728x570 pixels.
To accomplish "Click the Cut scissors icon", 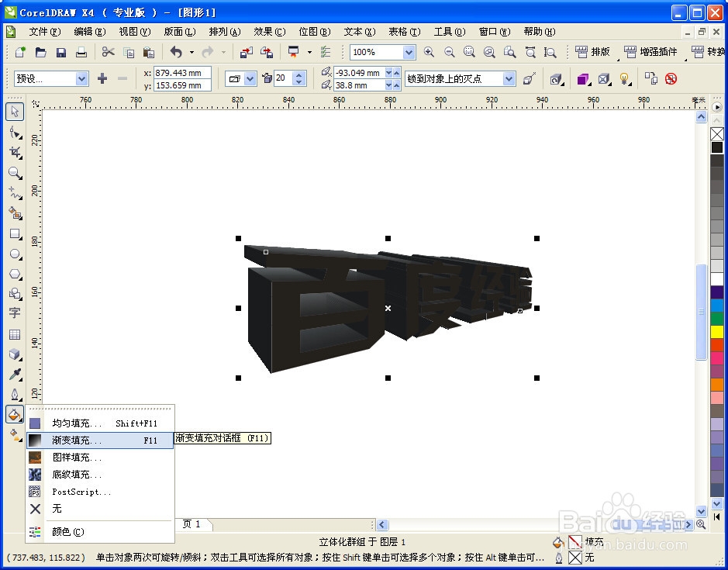I will [x=108, y=52].
